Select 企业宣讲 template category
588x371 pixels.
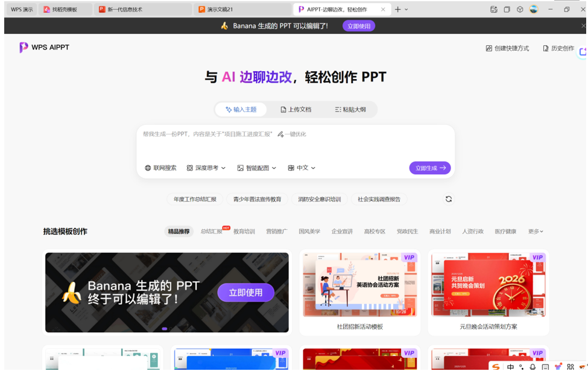[x=342, y=232]
